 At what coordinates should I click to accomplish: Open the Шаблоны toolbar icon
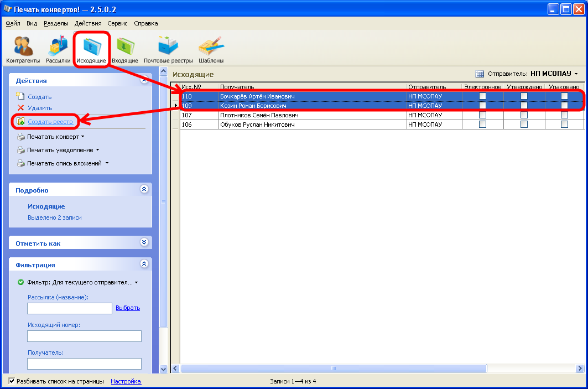211,47
